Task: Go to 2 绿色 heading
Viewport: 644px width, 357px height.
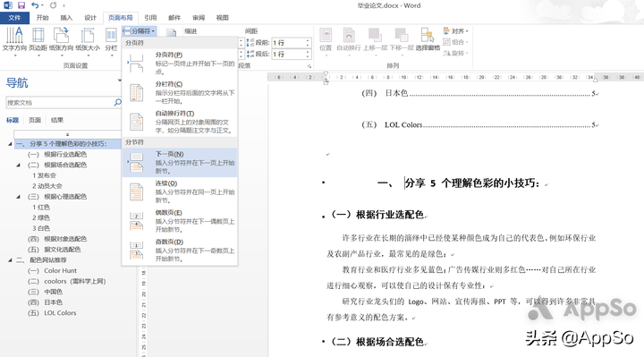Action: click(x=41, y=217)
